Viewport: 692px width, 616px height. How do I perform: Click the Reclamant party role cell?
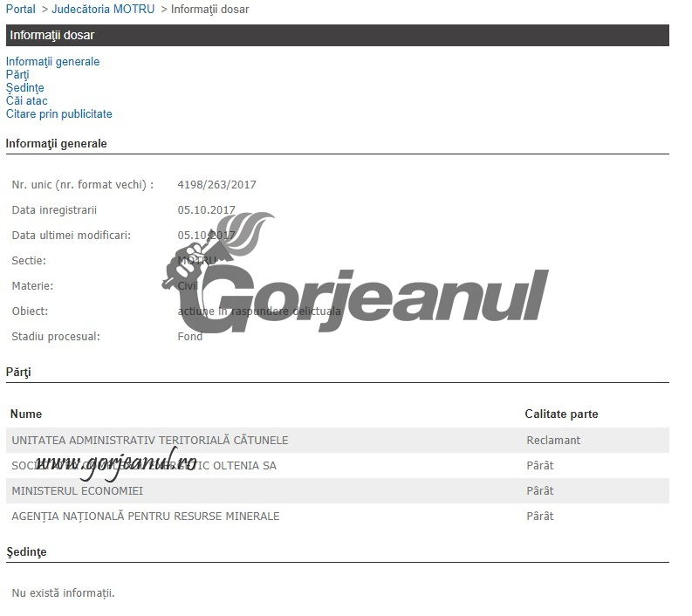click(x=552, y=441)
